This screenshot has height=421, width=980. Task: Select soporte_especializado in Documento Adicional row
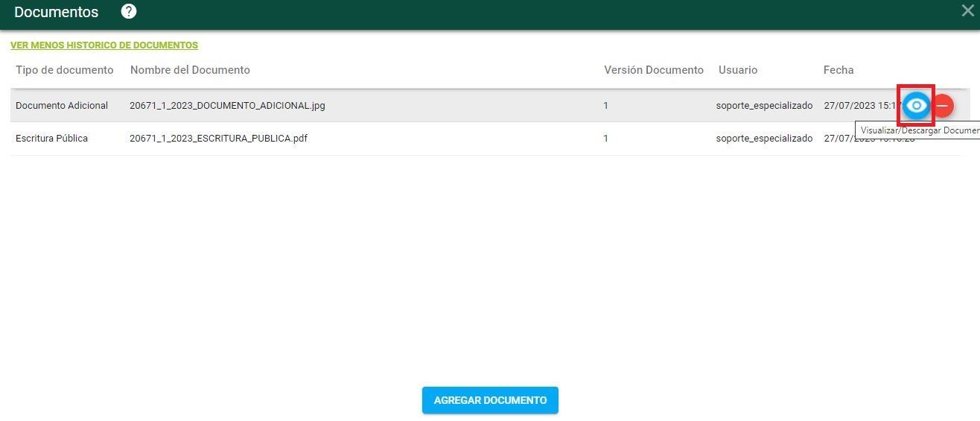click(765, 106)
